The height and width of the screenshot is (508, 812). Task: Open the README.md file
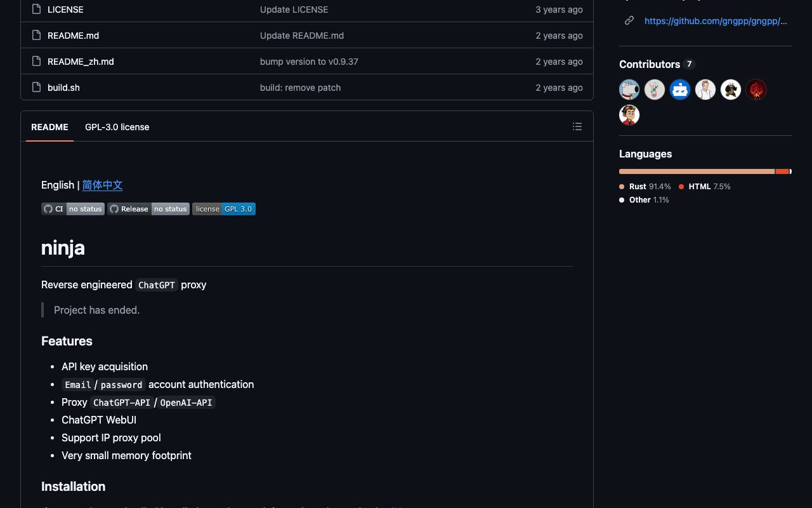(x=73, y=36)
